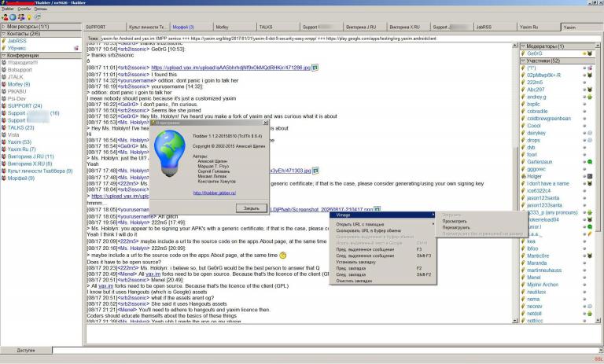Switch to the Yaxim Ru tab

pos(539,27)
